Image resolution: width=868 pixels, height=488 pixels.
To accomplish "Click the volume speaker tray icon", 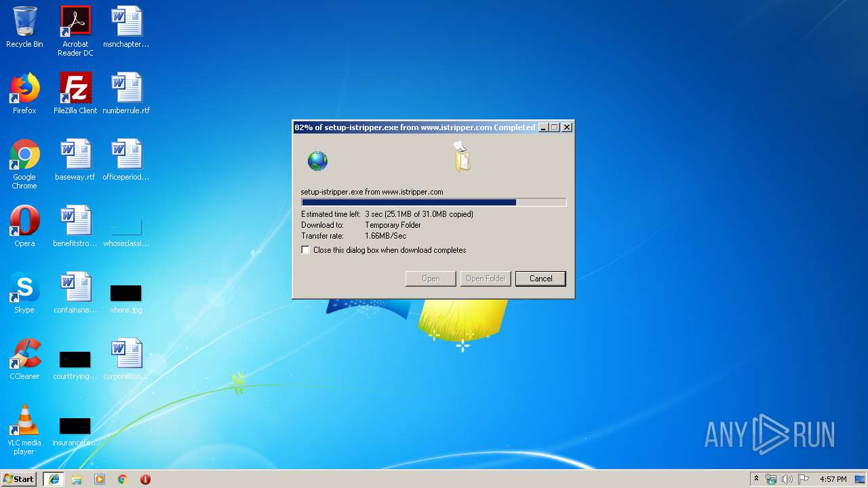I will click(x=787, y=479).
